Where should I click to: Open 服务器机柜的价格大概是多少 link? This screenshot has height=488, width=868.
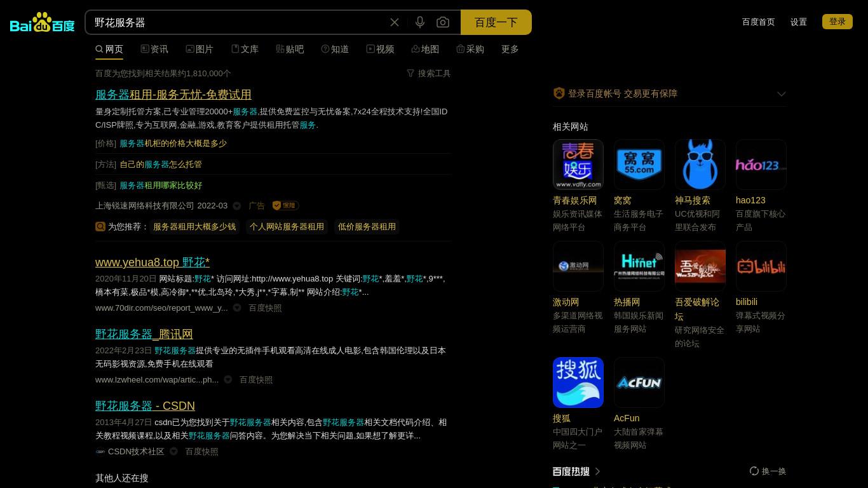pos(173,143)
